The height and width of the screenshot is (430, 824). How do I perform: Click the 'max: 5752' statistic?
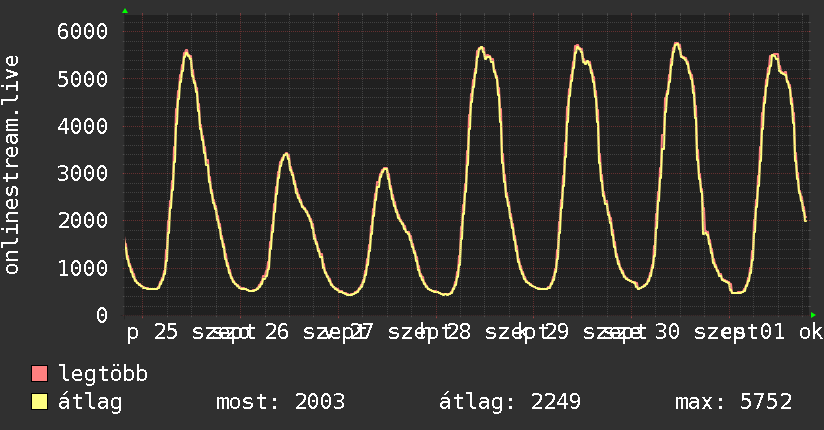coord(734,402)
